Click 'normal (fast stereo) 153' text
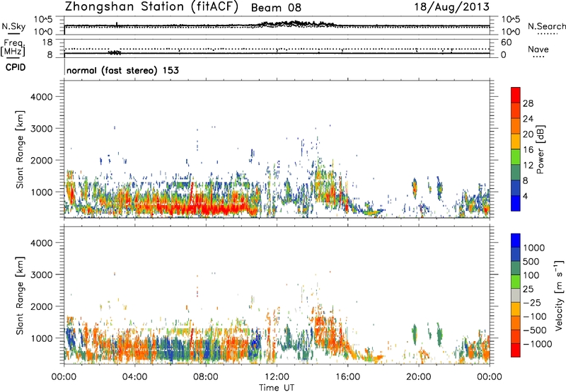 coord(122,70)
